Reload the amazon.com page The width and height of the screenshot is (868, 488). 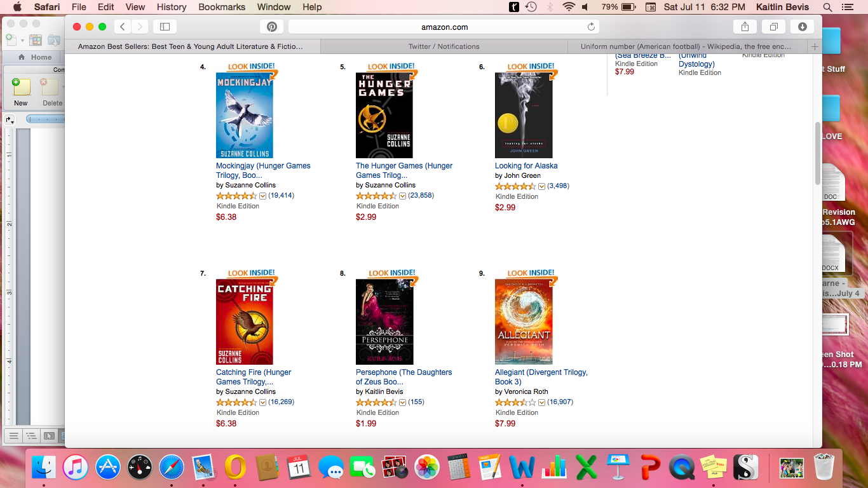pos(591,27)
